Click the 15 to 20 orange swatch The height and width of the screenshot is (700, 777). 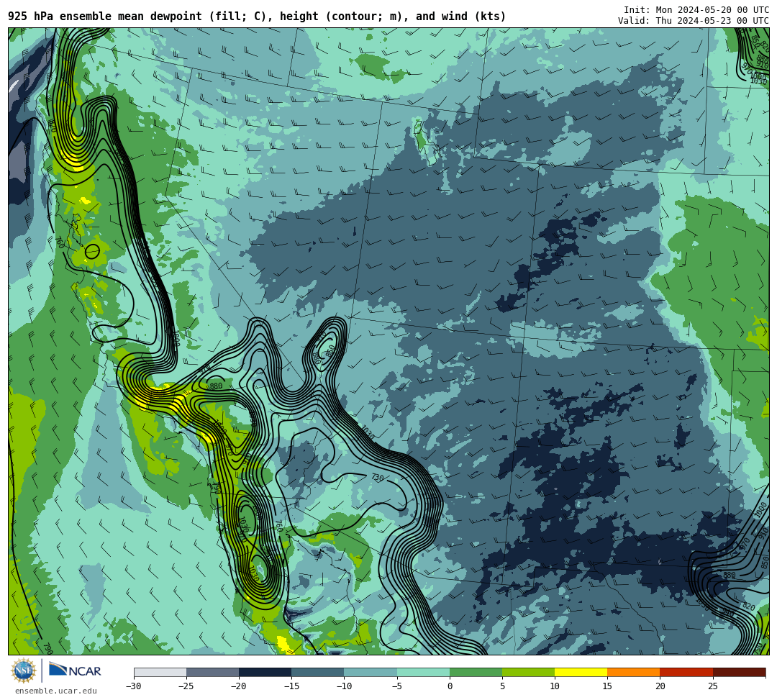(634, 672)
